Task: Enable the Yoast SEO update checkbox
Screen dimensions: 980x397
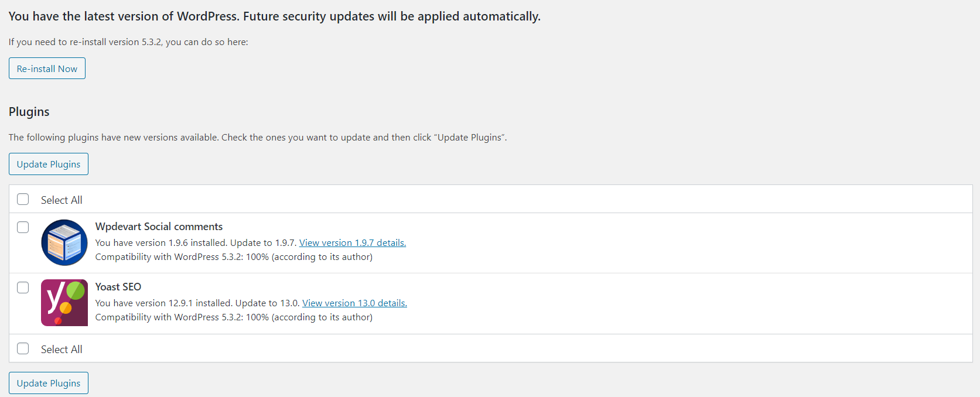Action: click(x=23, y=288)
